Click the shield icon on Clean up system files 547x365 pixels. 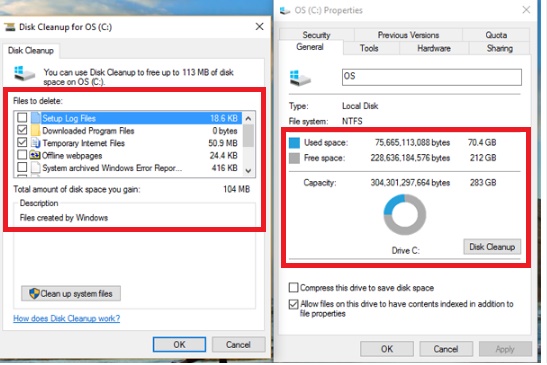34,294
